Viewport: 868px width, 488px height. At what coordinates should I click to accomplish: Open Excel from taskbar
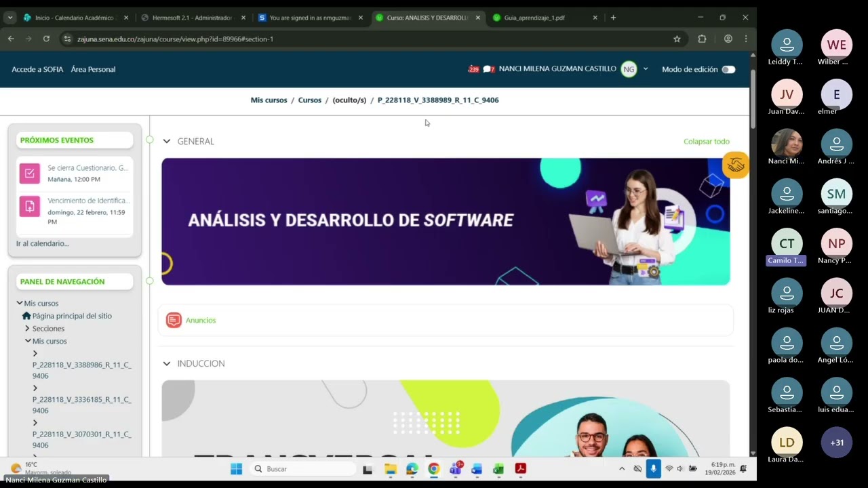[x=498, y=468]
